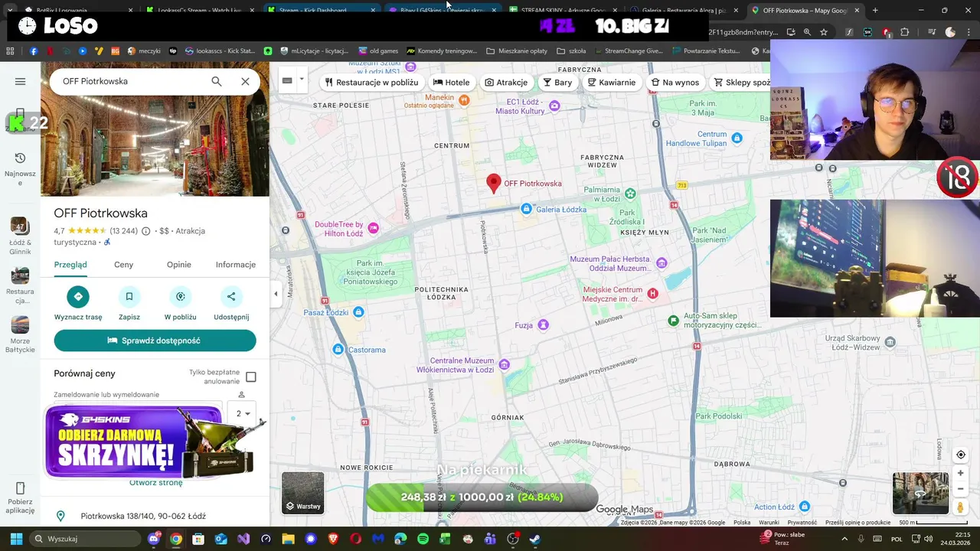The image size is (980, 551).
Task: Click the EC1 Łódź Miasto Kultury marker
Action: (555, 106)
